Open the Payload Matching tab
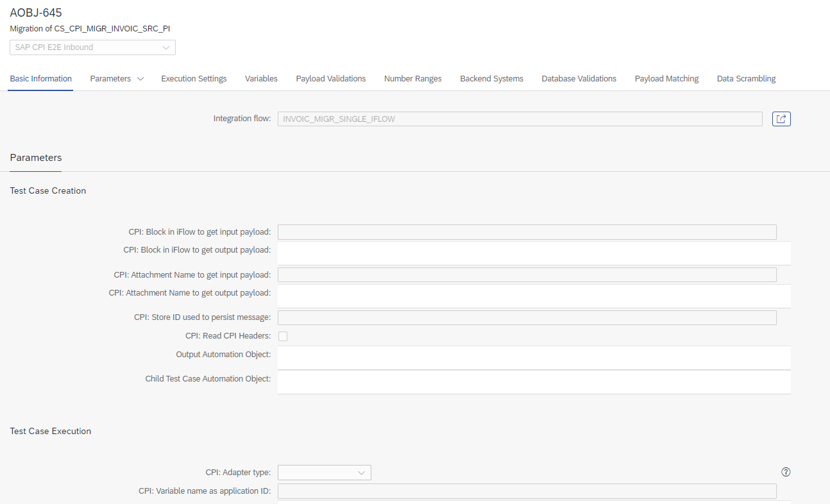830x504 pixels. [666, 79]
